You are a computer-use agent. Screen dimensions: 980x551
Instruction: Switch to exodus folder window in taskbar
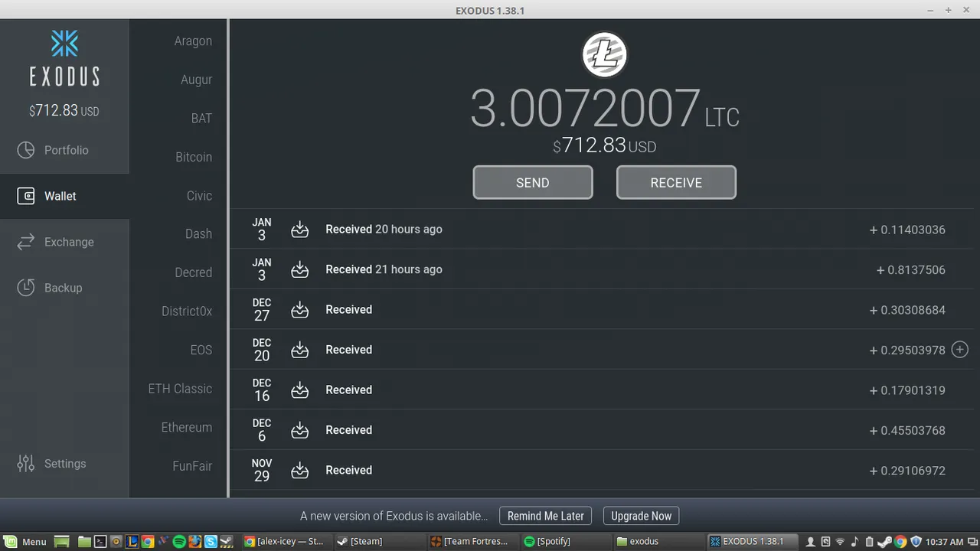pyautogui.click(x=660, y=541)
